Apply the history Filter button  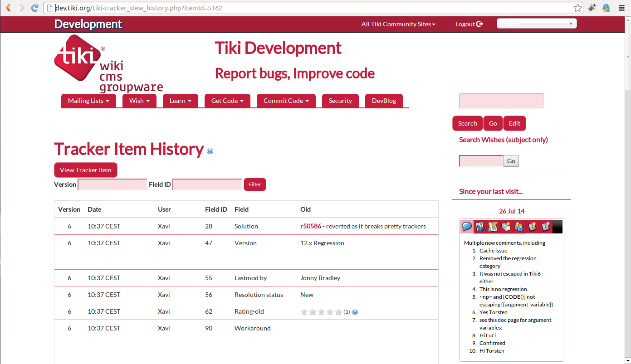click(x=255, y=184)
